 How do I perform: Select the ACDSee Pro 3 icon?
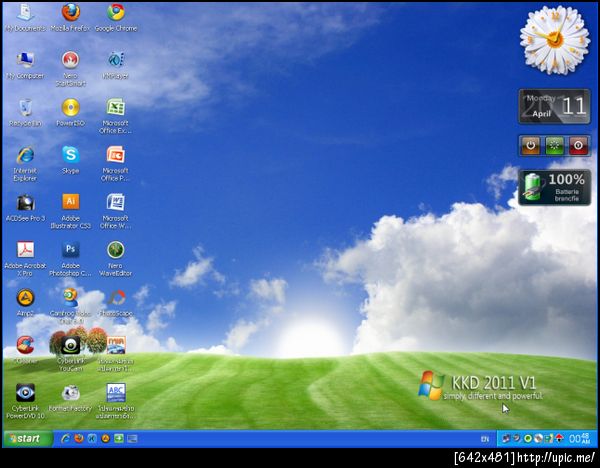click(x=25, y=208)
